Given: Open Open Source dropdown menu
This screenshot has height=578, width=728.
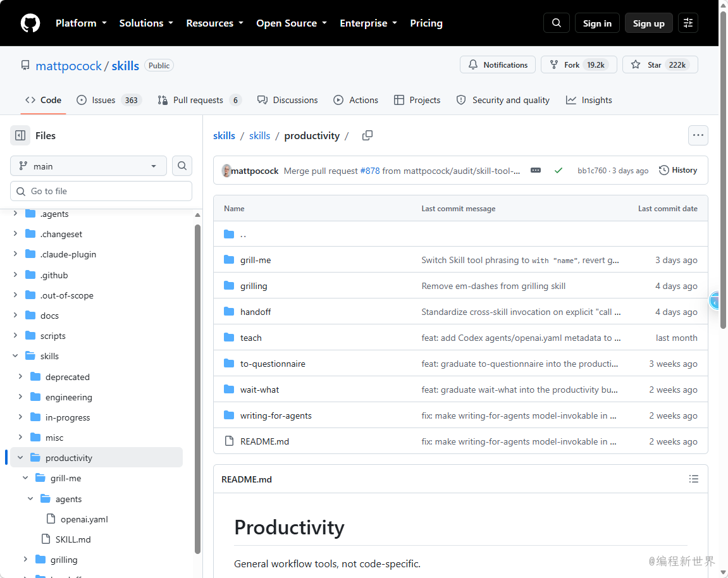Looking at the screenshot, I should [x=292, y=23].
